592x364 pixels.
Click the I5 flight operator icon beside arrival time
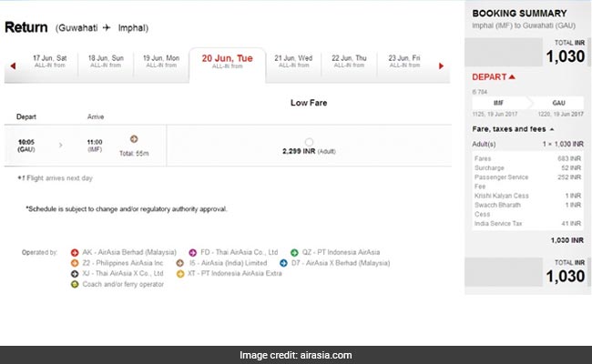(x=134, y=139)
